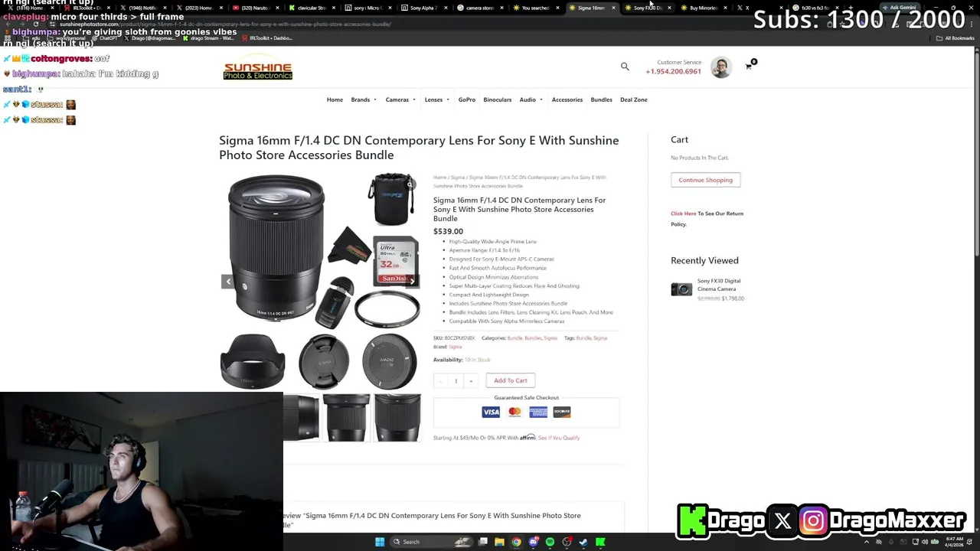Decrease quantity with the minus button

point(440,381)
